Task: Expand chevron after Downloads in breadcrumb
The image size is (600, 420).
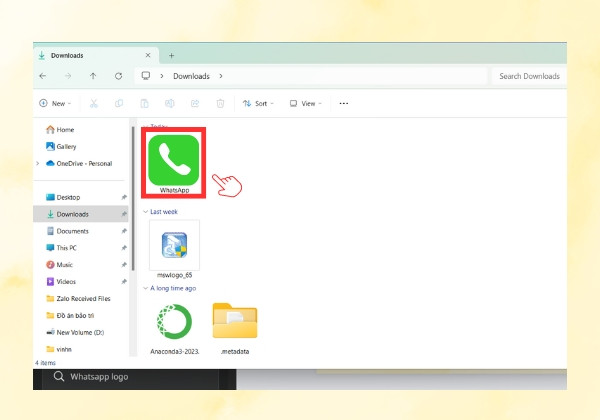Action: pyautogui.click(x=221, y=76)
